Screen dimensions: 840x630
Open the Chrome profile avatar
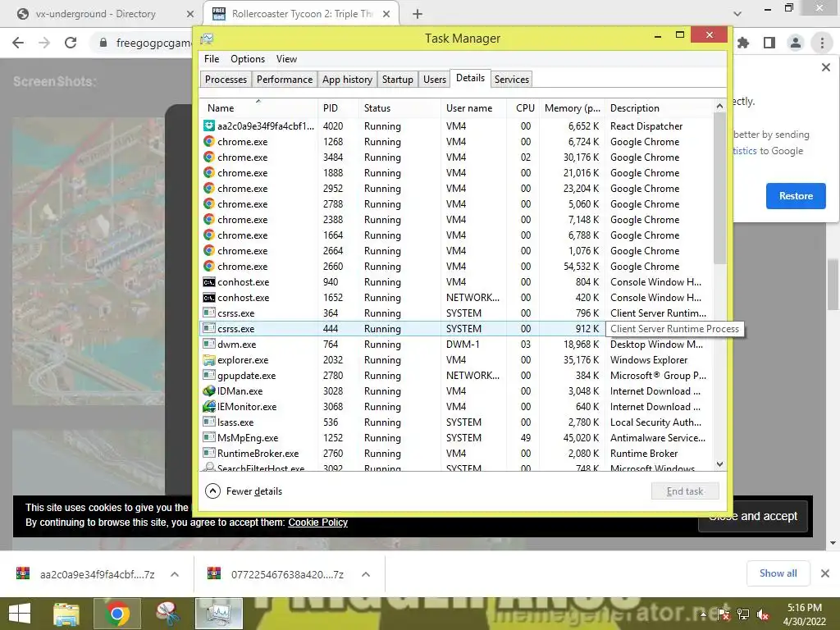click(x=796, y=43)
